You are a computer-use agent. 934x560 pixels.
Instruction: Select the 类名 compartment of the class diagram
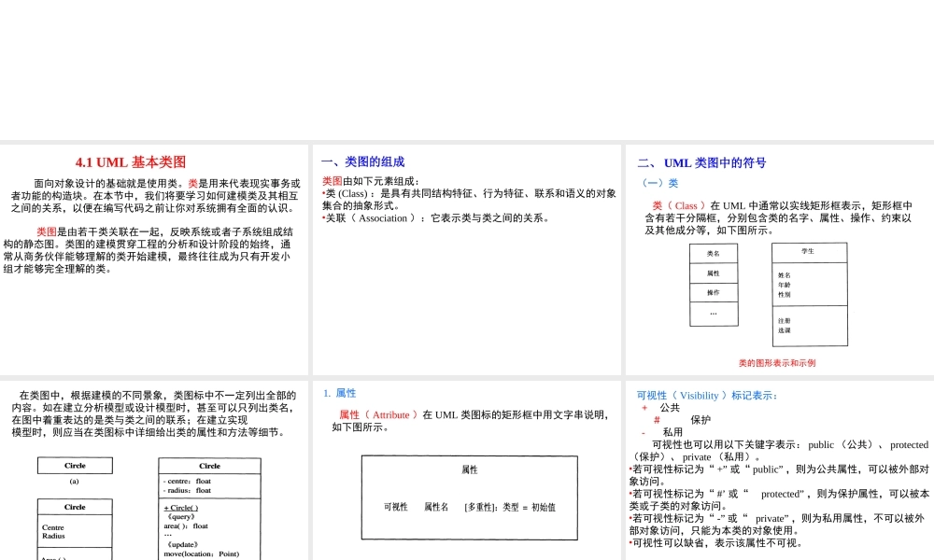point(714,252)
